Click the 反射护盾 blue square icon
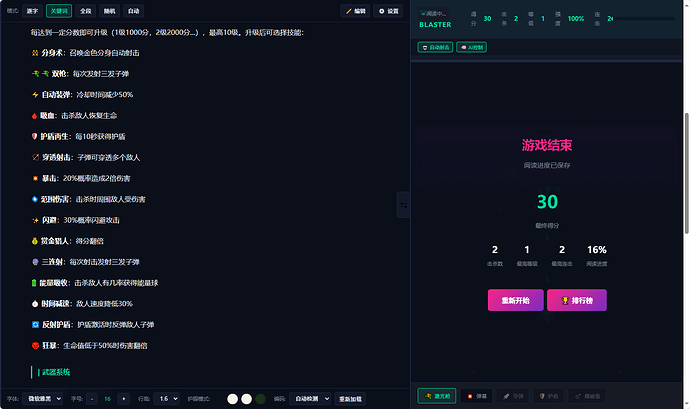Viewport: 690px width, 409px height. (x=36, y=324)
